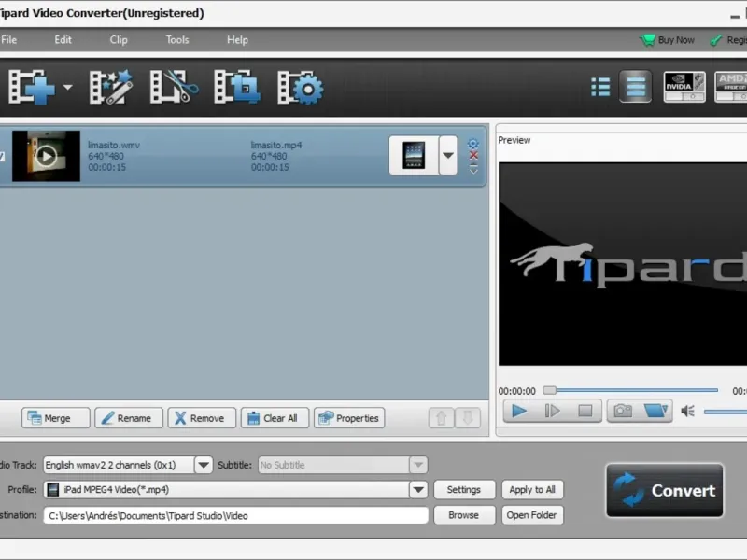Mute the preview audio speaker
Screen dimensions: 747x560
point(687,411)
